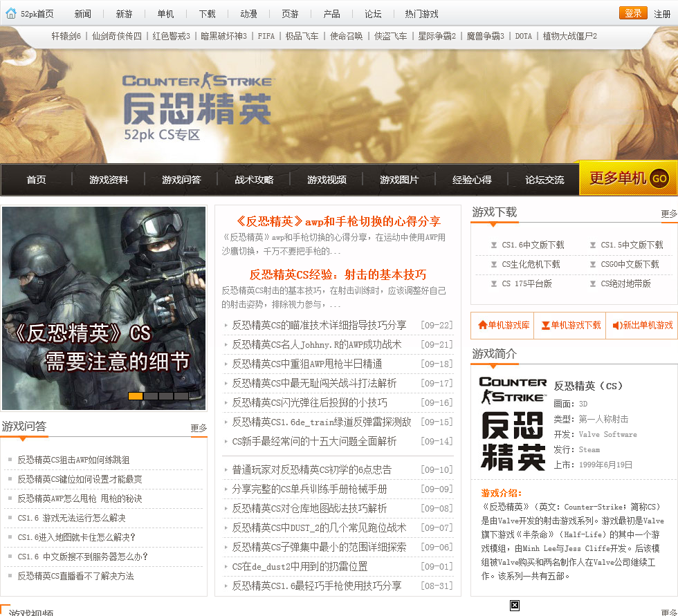Click the GO circle on 更多单机 banner
This screenshot has width=678, height=616.
tap(659, 178)
